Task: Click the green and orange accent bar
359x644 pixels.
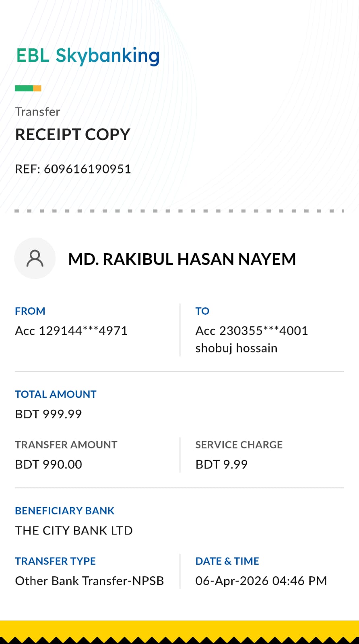Action: tap(28, 89)
